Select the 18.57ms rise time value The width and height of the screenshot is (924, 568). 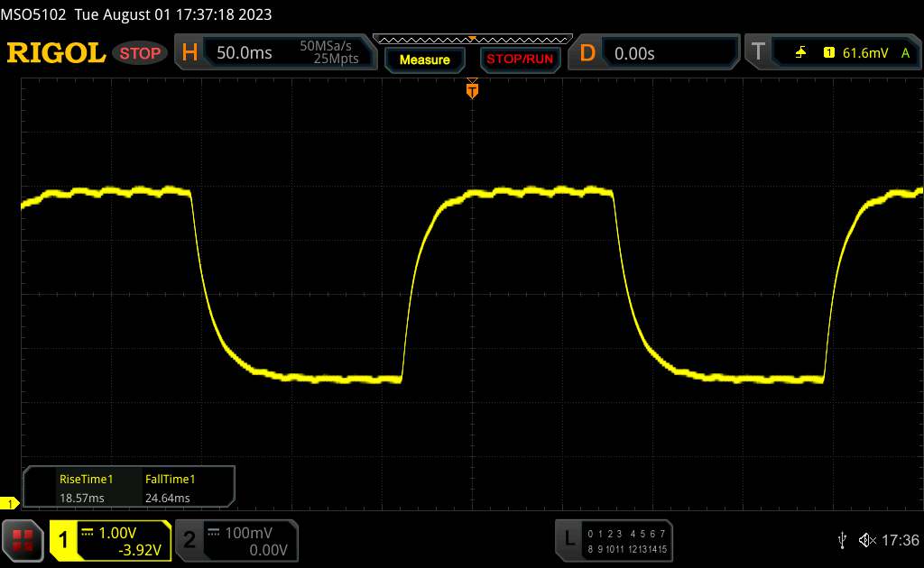(x=82, y=498)
